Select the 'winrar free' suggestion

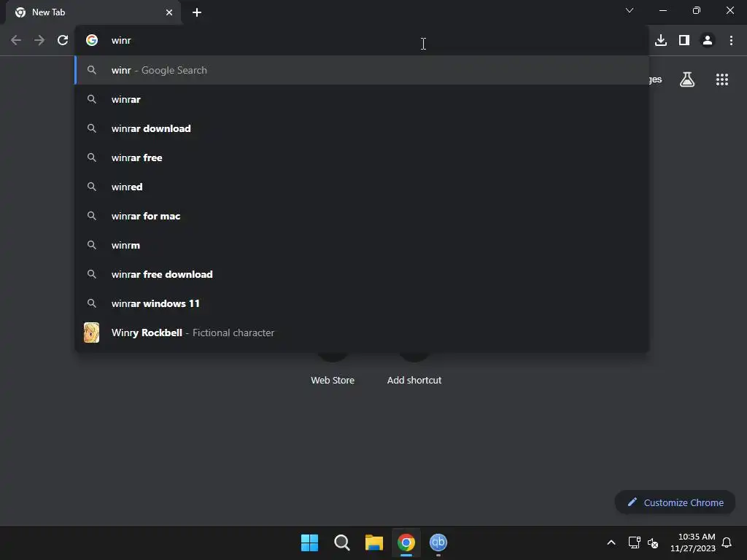tap(362, 157)
